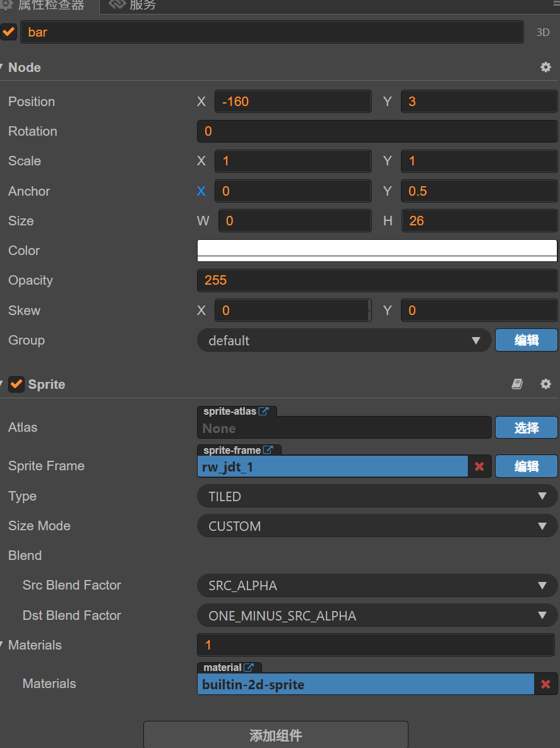Viewport: 560px width, 748px height.
Task: Open the Sprite help documentation book icon
Action: [x=517, y=384]
